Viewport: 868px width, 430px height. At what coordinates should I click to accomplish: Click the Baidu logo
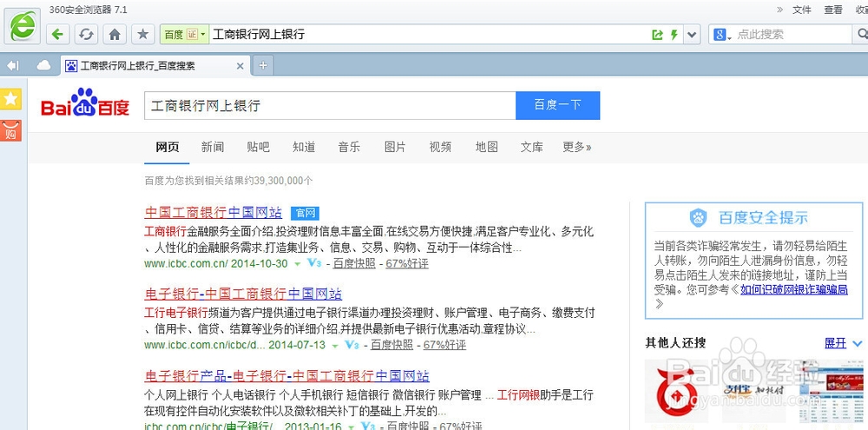[x=85, y=103]
